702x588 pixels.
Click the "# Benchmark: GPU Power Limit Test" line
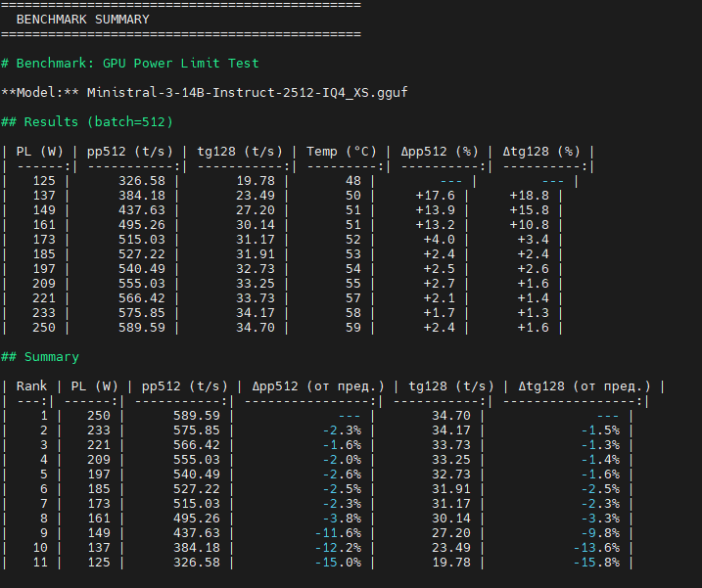pyautogui.click(x=130, y=63)
